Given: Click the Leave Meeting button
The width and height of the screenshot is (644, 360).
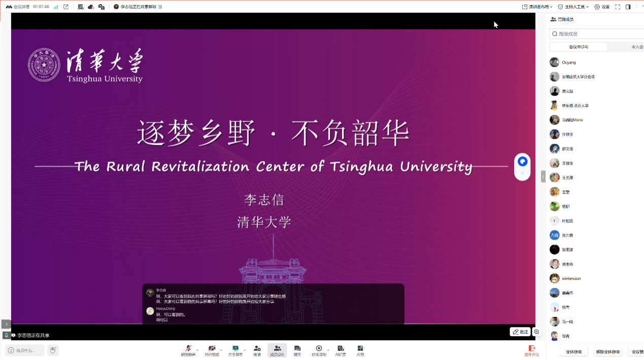Looking at the screenshot, I should [531, 350].
